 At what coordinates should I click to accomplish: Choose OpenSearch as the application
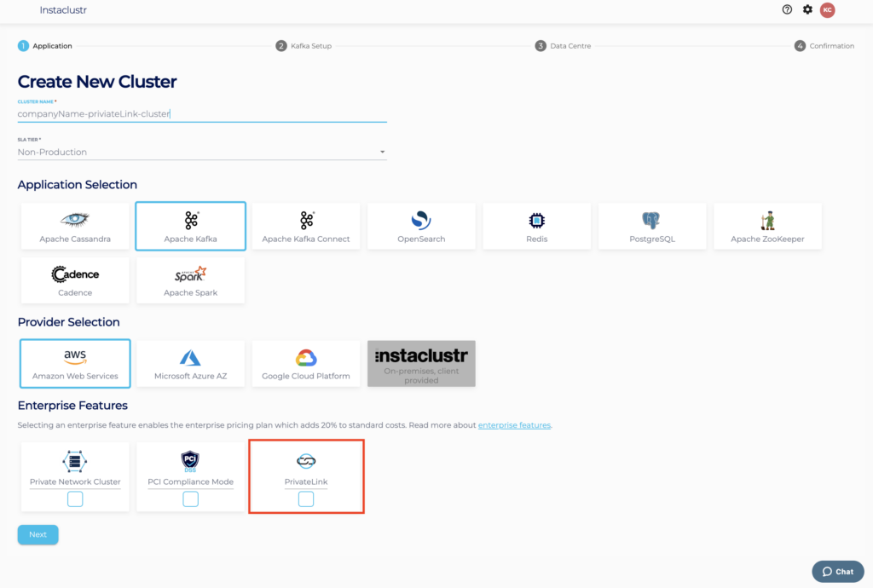(x=421, y=226)
